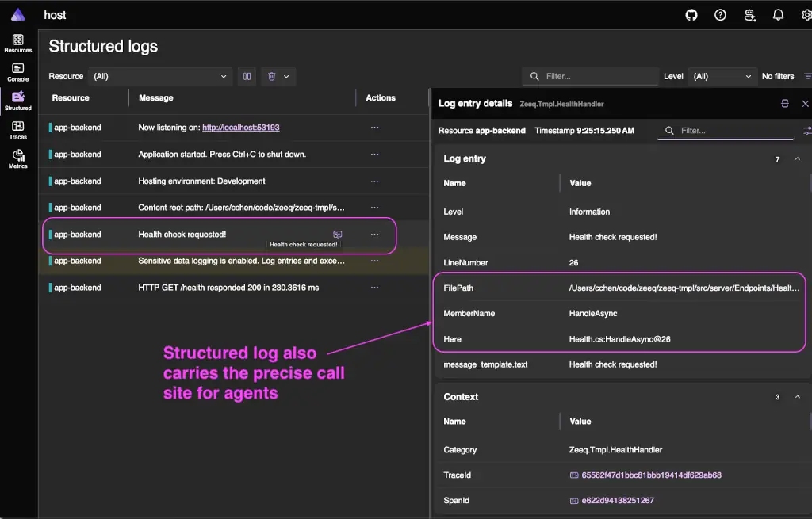Select the Health check requested! log row message
Image resolution: width=812 pixels, height=519 pixels.
pyautogui.click(x=182, y=235)
